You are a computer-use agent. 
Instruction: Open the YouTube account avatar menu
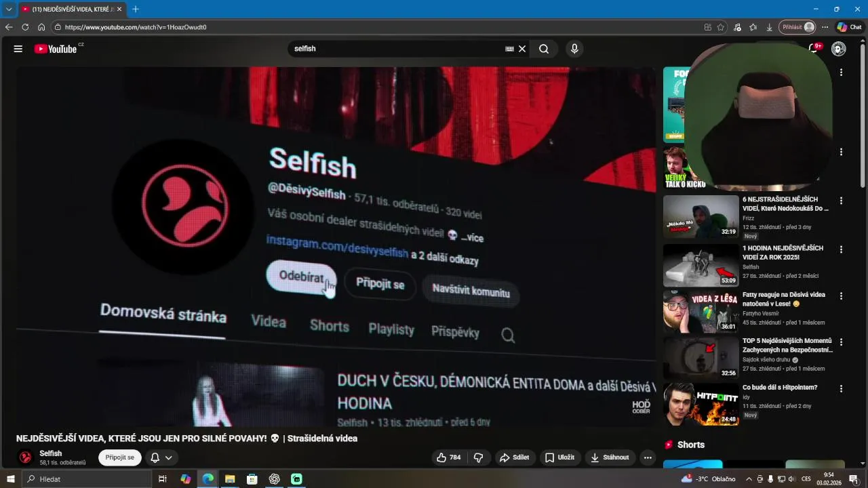(x=839, y=49)
